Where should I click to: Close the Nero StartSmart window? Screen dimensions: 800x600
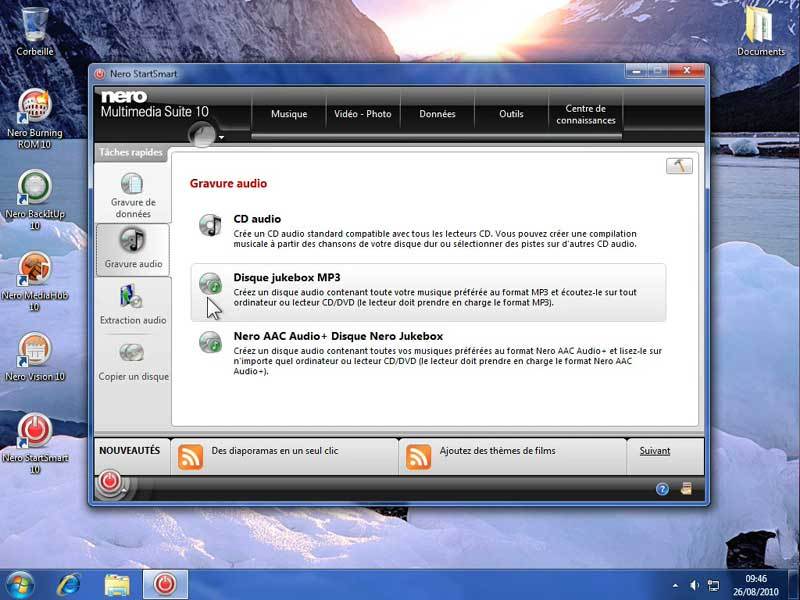[686, 71]
